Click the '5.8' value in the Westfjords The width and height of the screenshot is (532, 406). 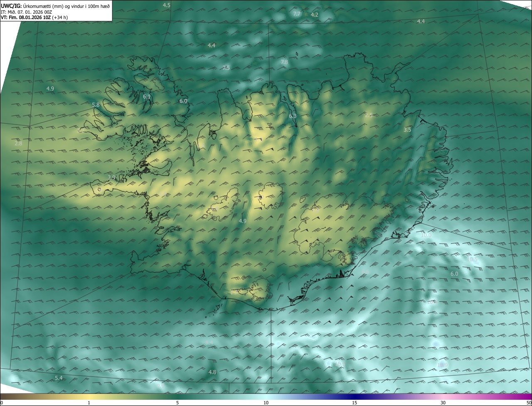point(96,105)
